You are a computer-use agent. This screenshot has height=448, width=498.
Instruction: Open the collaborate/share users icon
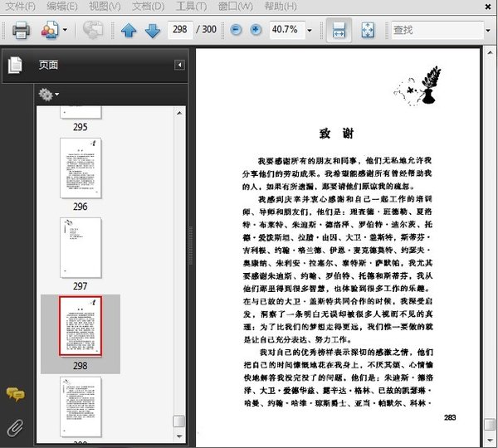pos(50,30)
